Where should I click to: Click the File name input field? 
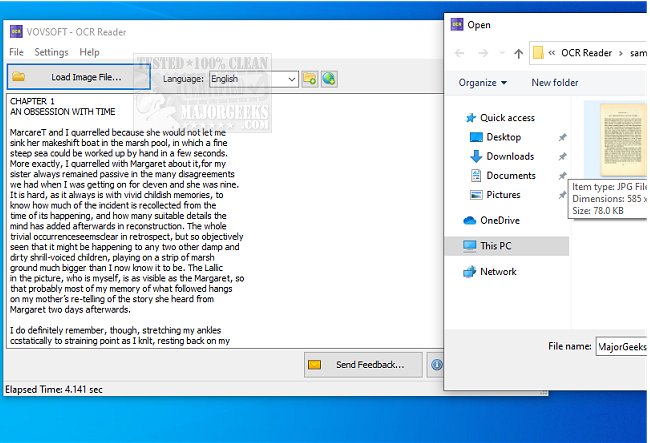click(x=621, y=346)
